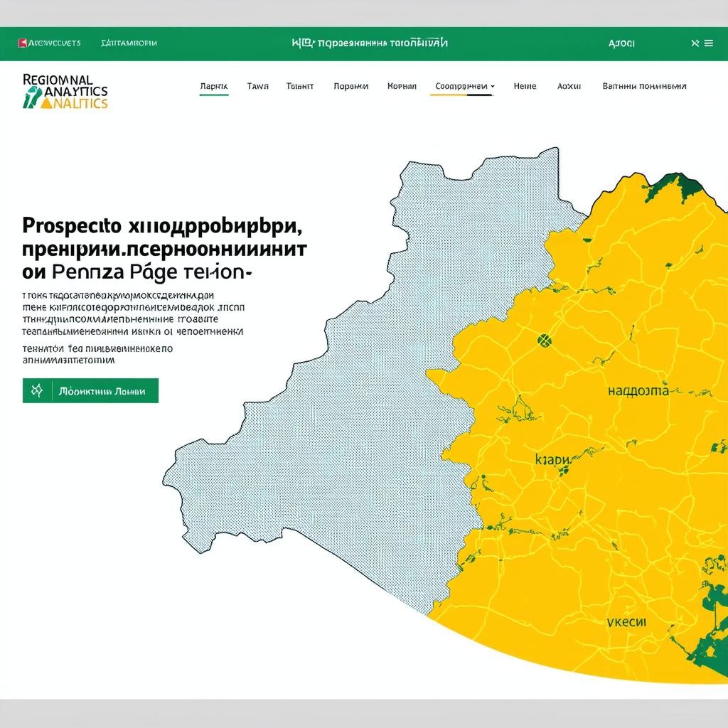This screenshot has height=728, width=728.
Task: Select the green circular marker on the yellow map
Action: tap(545, 340)
